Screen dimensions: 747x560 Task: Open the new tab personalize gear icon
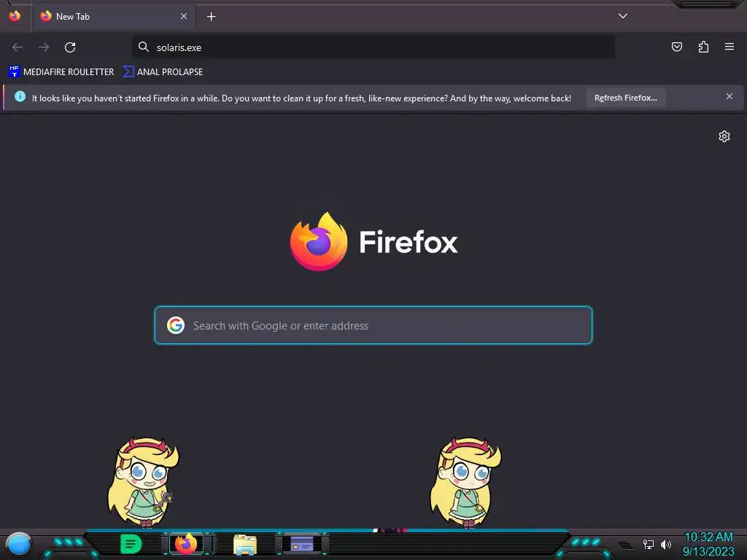[x=724, y=136]
